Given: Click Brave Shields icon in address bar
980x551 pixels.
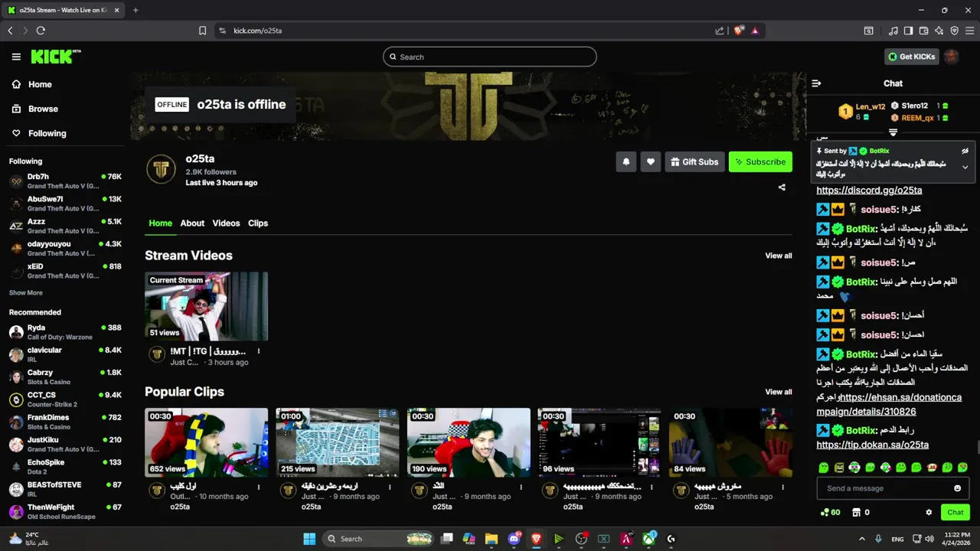Looking at the screenshot, I should 738,31.
